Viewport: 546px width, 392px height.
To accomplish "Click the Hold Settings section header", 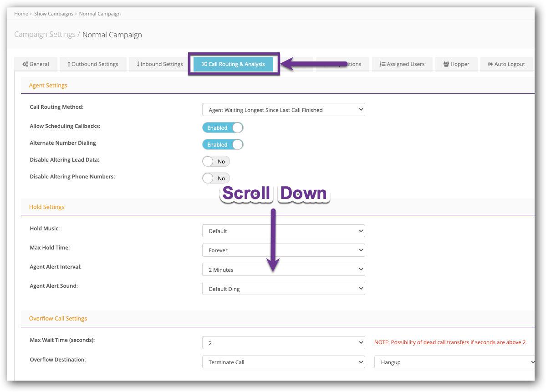I will [46, 207].
